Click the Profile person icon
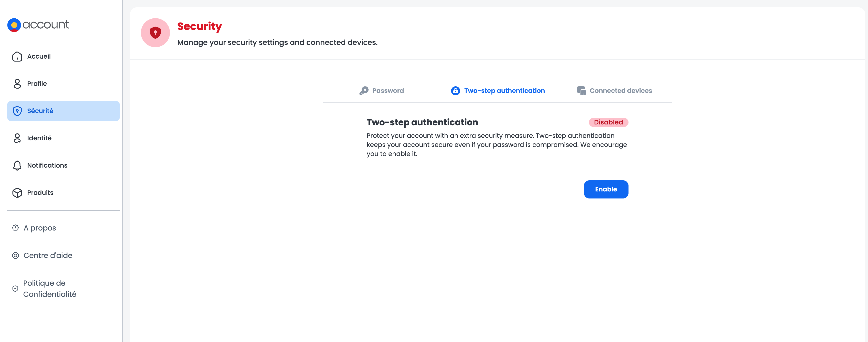 pos(17,84)
